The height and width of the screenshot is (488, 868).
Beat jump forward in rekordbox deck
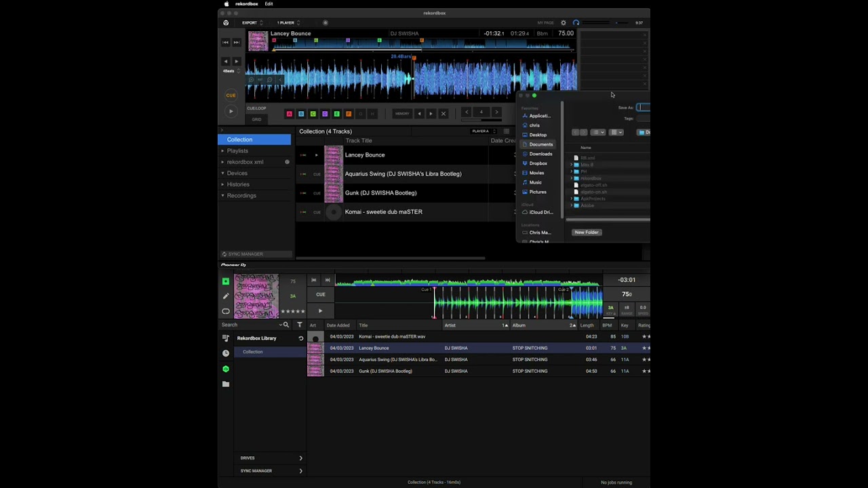(236, 62)
